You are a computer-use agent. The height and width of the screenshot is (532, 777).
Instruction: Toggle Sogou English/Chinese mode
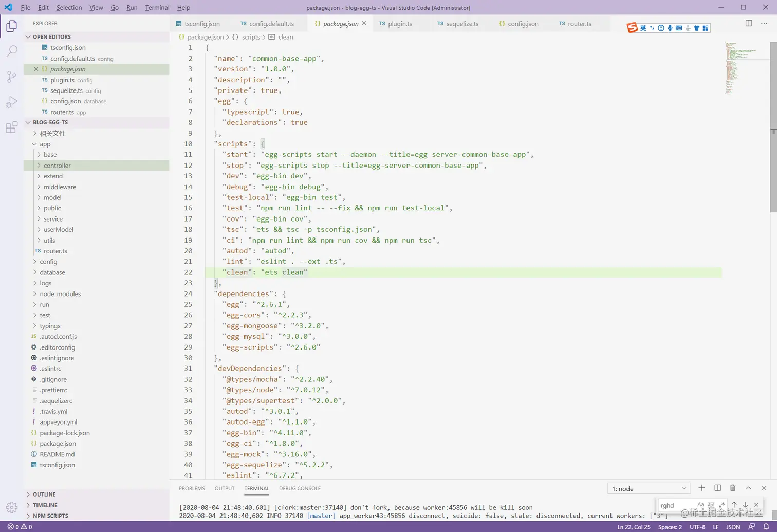(643, 28)
